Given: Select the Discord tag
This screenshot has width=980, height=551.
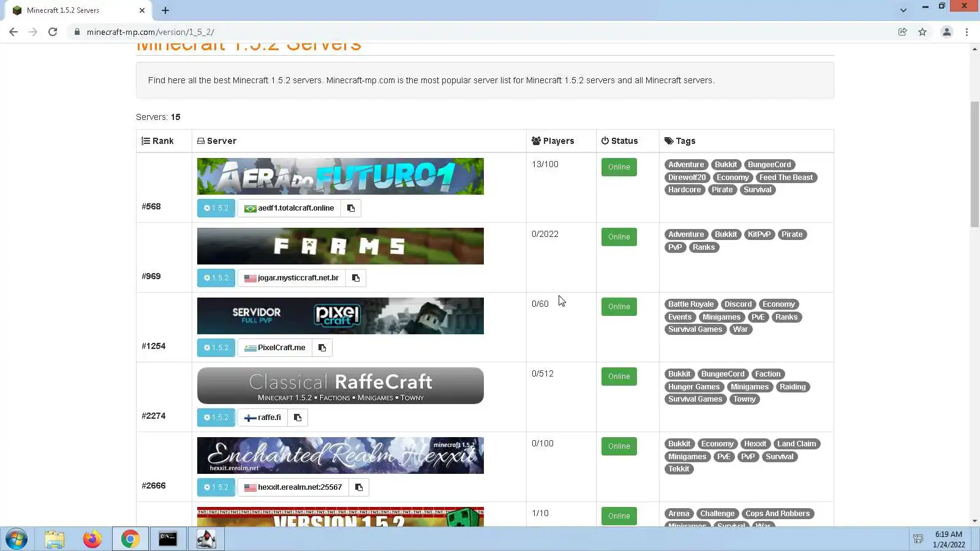Looking at the screenshot, I should (x=738, y=304).
